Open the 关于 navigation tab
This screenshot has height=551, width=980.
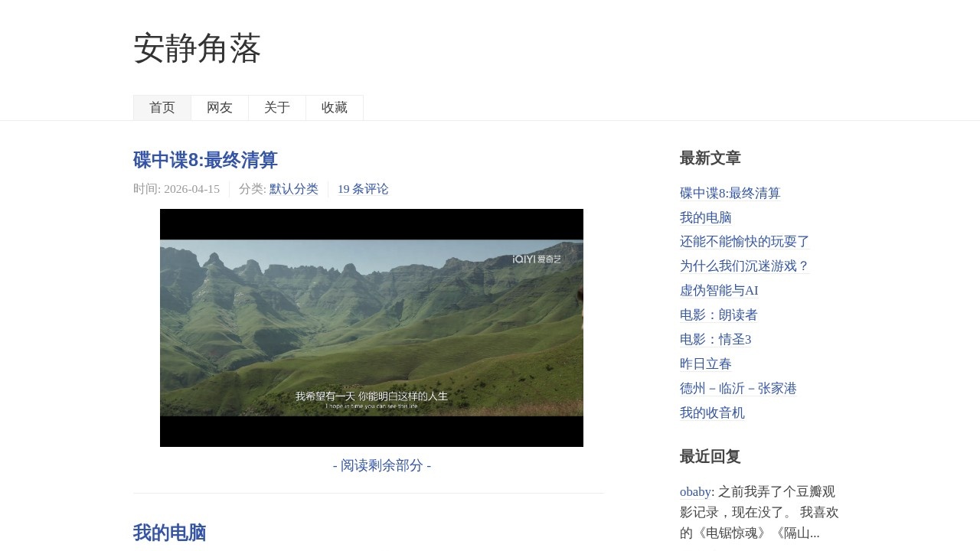pos(277,108)
